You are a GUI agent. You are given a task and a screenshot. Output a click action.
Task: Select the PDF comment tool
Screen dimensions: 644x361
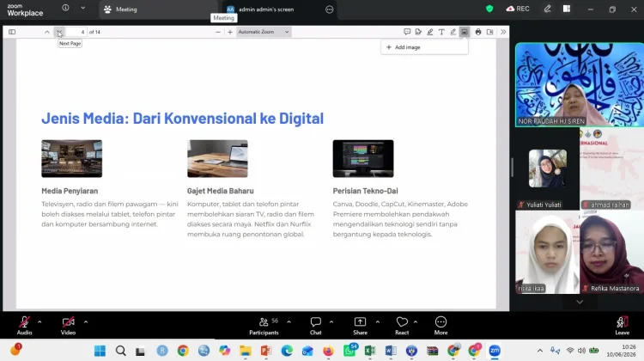coord(407,32)
